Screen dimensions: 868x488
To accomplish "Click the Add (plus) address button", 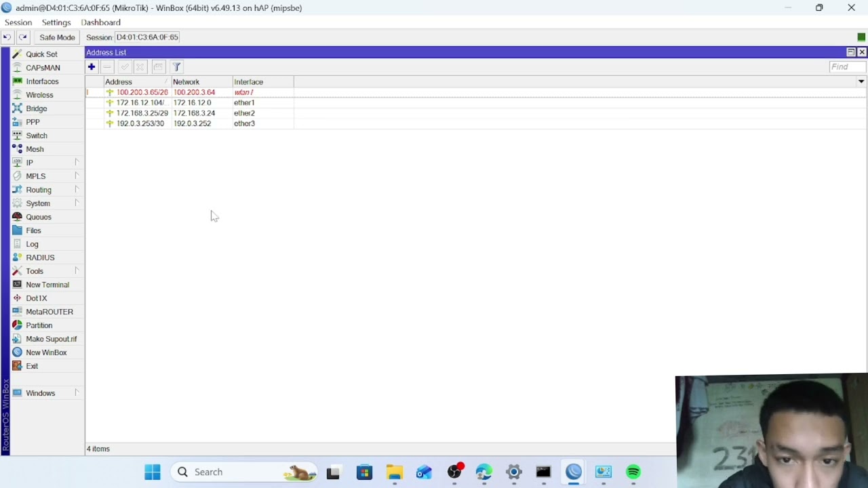I will pyautogui.click(x=92, y=66).
